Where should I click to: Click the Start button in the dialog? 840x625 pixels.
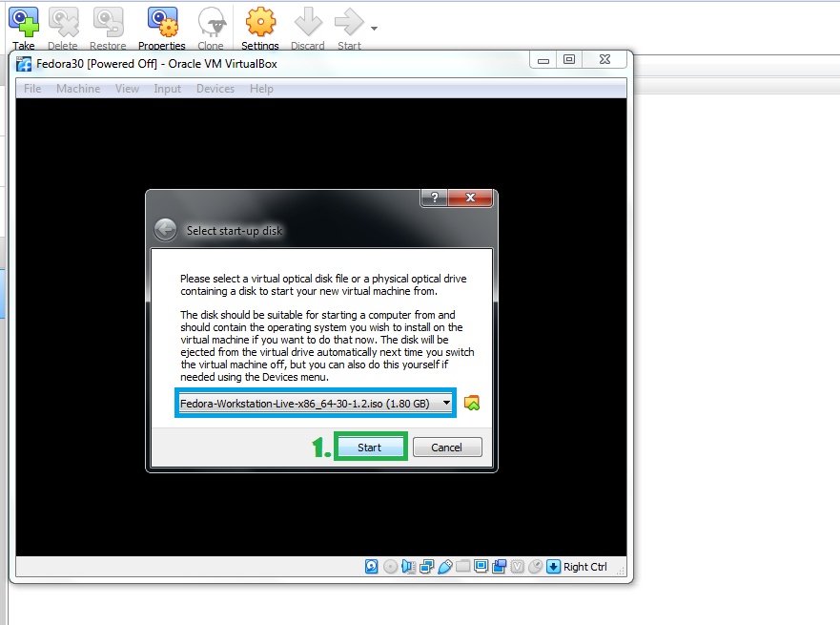click(370, 447)
